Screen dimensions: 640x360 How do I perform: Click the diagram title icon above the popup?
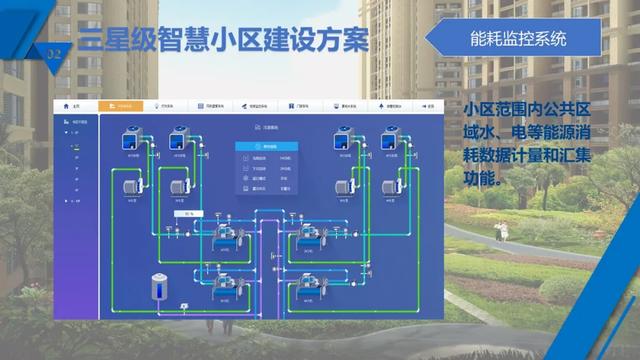click(258, 127)
